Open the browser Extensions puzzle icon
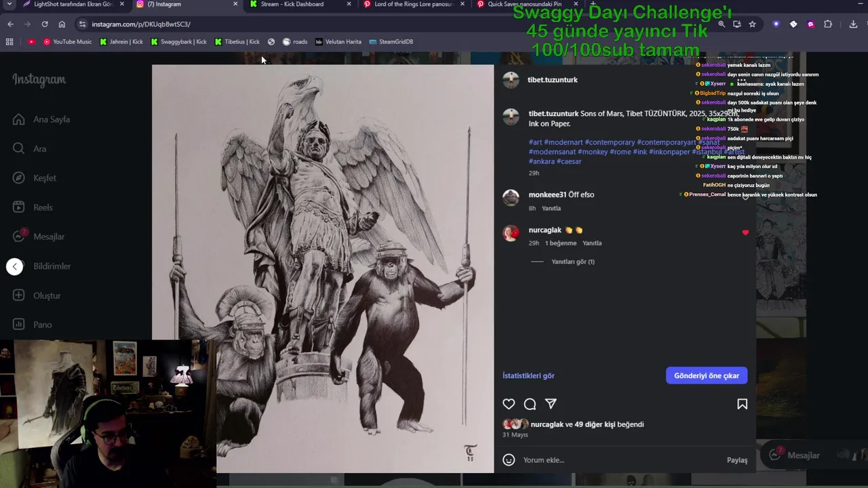Screen dimensions: 868x488 click(x=828, y=24)
